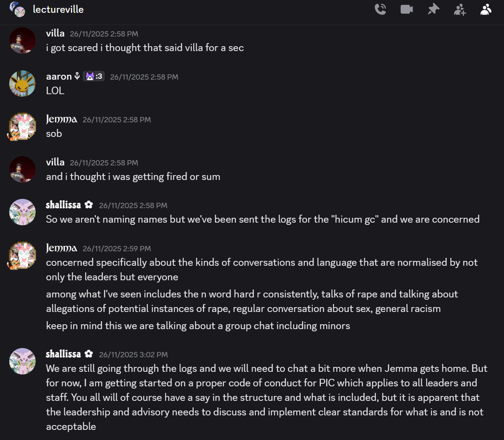Click the timestamp on aaron's LOL message
The image size is (504, 440).
(x=144, y=77)
